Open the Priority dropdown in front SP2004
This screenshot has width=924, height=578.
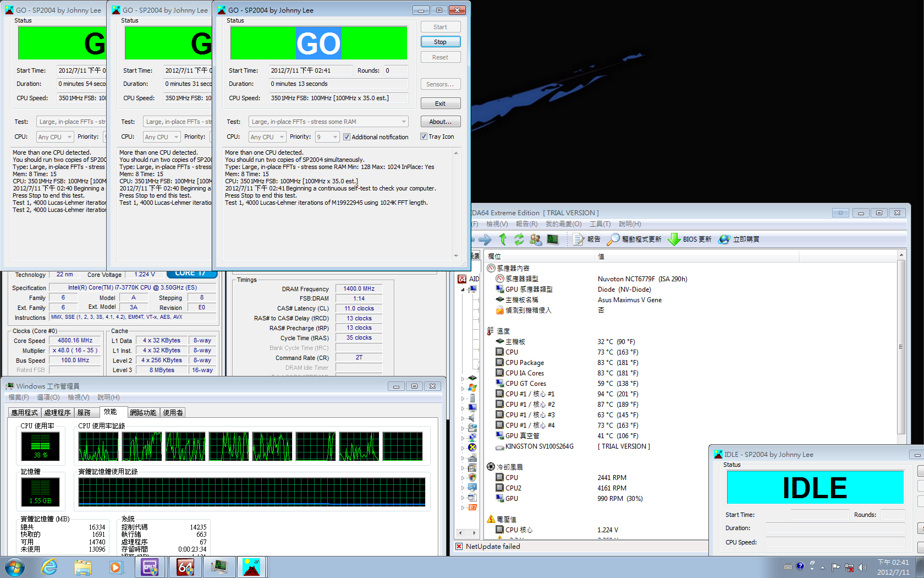(327, 137)
